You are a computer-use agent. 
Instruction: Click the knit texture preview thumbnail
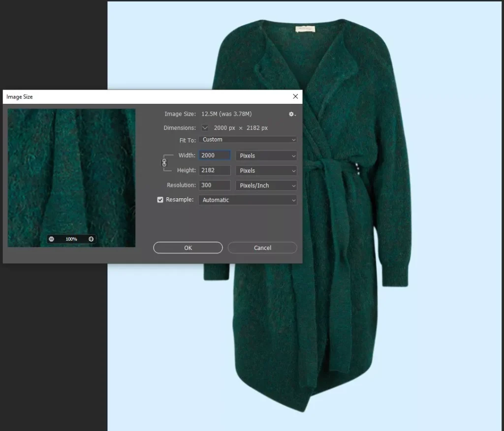[x=71, y=172]
